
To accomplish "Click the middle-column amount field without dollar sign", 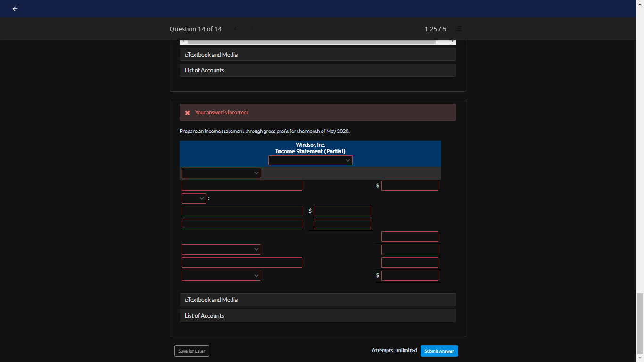I will click(x=342, y=224).
